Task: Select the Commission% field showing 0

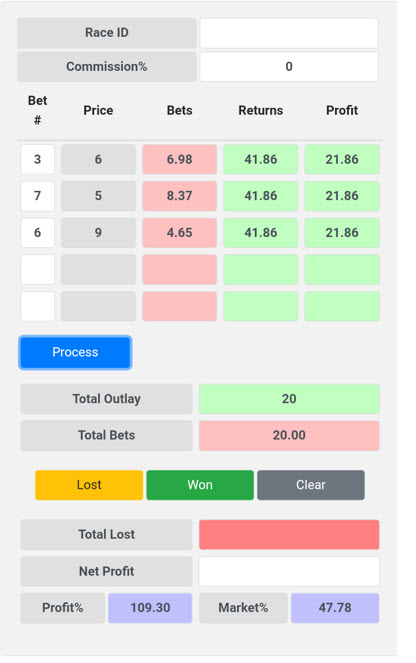Action: click(289, 66)
